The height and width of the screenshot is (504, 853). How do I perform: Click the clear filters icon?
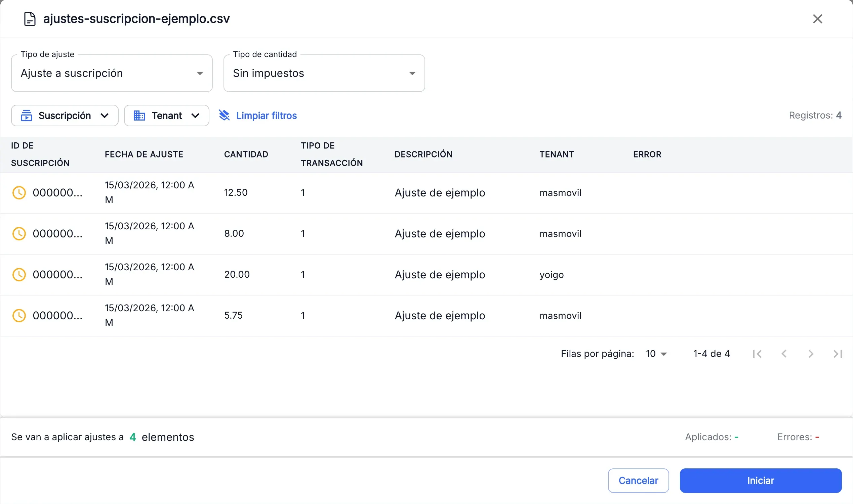[224, 116]
